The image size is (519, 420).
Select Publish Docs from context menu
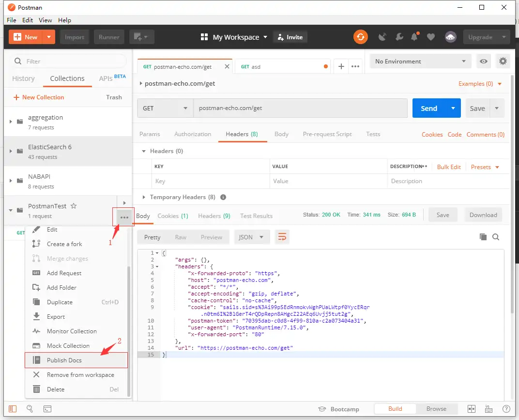click(x=64, y=360)
